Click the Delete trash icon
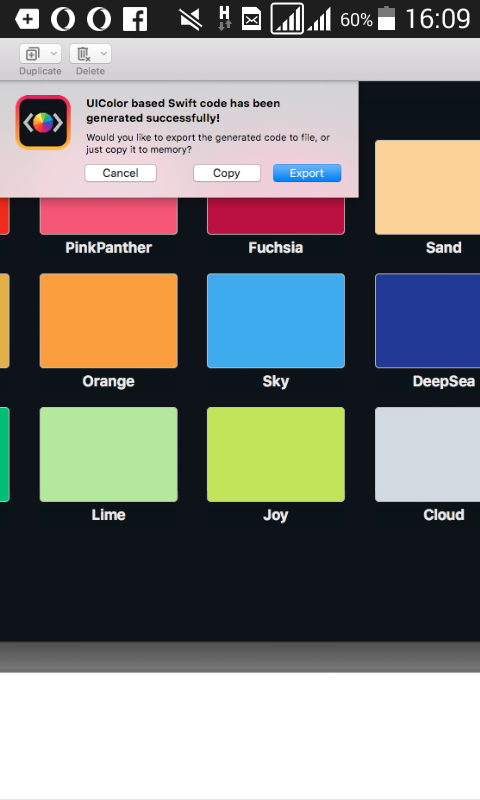 (83, 53)
